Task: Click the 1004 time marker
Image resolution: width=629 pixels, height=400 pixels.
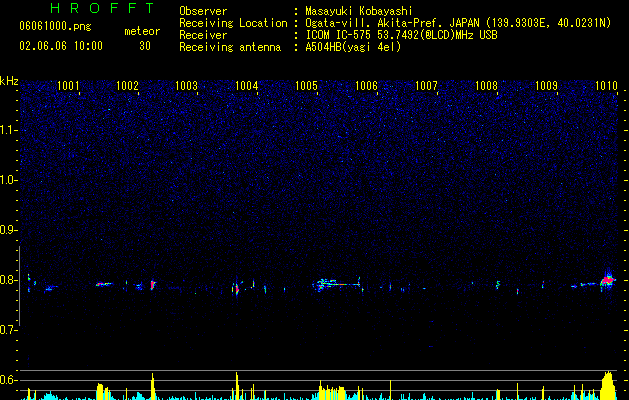Action: click(x=246, y=85)
